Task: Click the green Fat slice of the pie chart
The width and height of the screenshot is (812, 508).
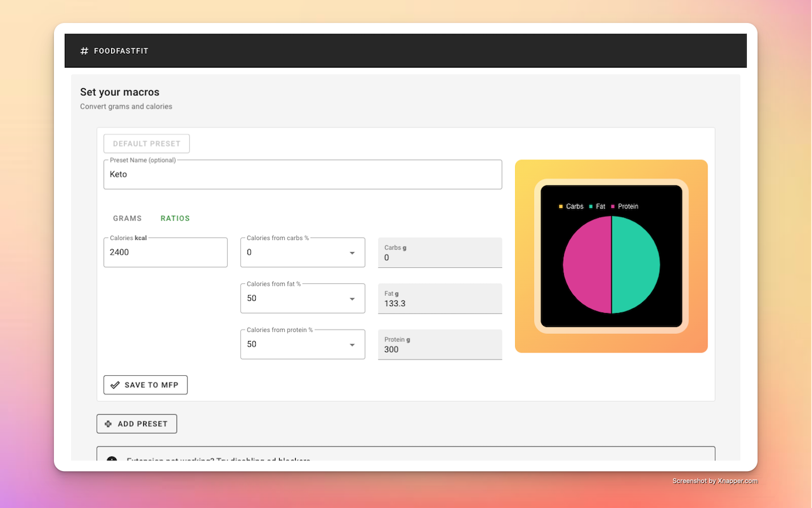Action: pyautogui.click(x=636, y=265)
